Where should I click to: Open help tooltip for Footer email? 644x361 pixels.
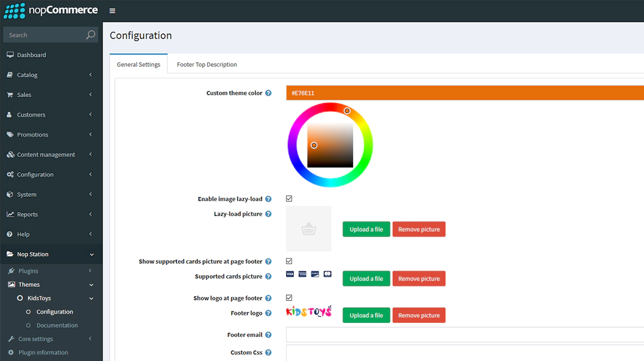268,335
